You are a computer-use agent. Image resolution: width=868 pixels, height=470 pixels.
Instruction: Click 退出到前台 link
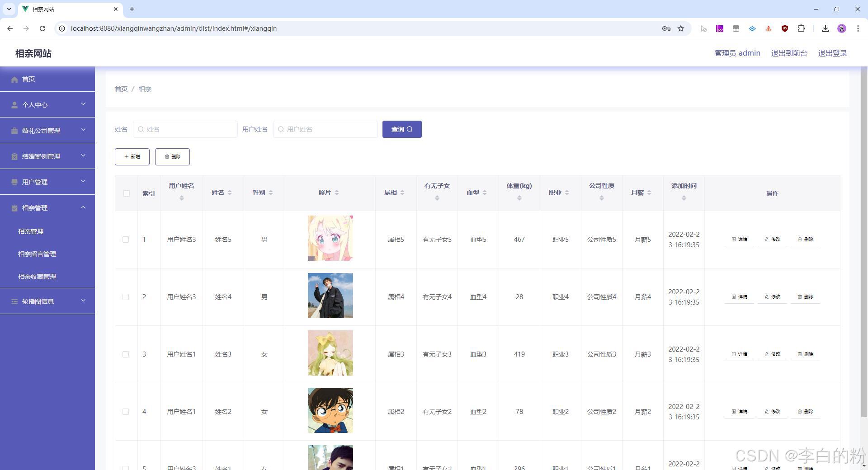click(x=789, y=53)
